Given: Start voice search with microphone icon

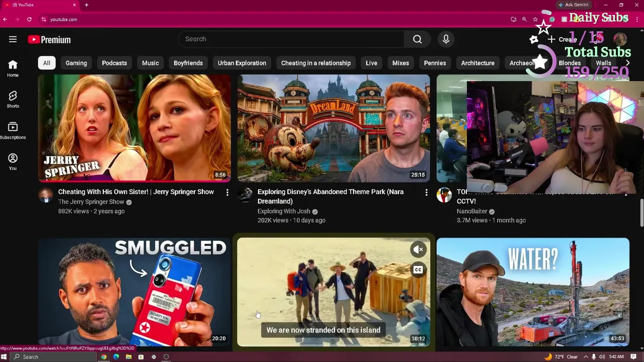Looking at the screenshot, I should click(446, 39).
